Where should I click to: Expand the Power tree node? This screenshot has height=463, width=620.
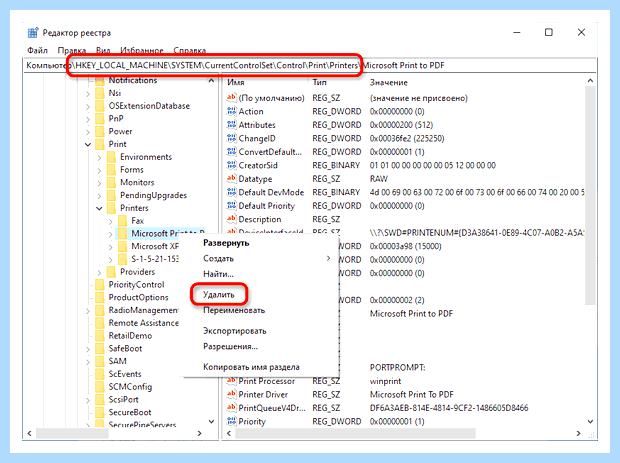tap(88, 132)
